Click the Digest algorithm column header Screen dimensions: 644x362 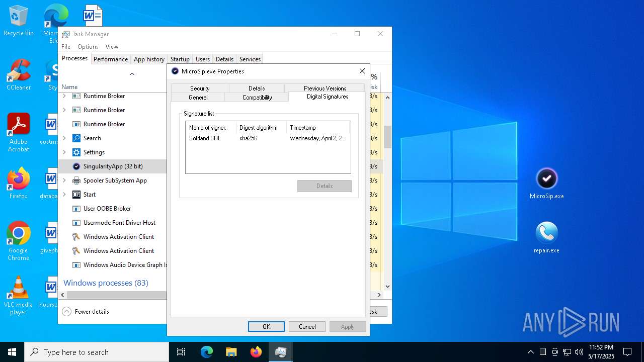point(261,128)
